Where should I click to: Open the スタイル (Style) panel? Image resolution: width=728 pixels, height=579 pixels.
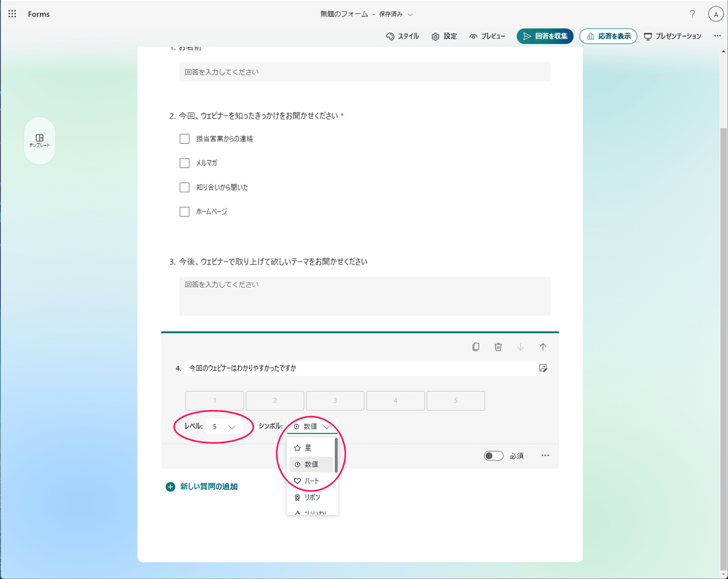click(403, 36)
